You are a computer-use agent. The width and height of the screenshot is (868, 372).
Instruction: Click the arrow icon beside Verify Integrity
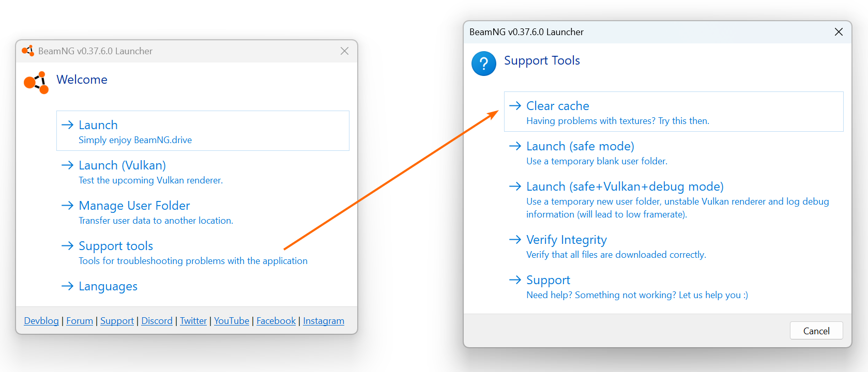515,239
